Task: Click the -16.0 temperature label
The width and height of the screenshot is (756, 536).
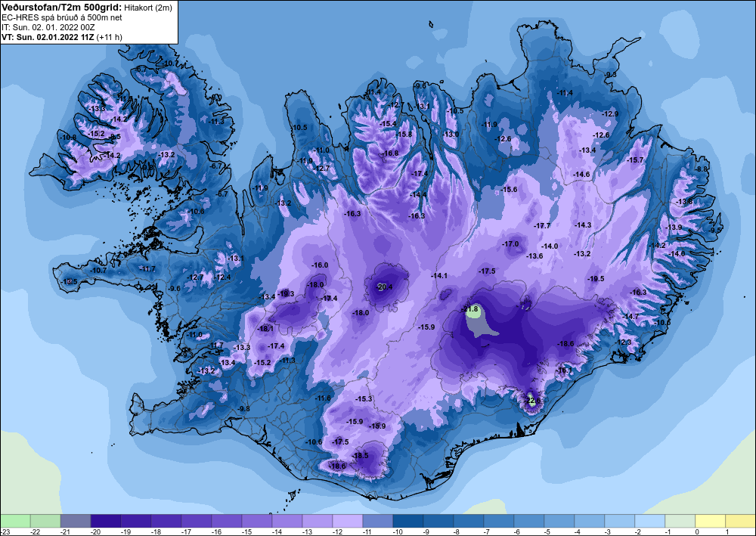Action: [x=320, y=265]
